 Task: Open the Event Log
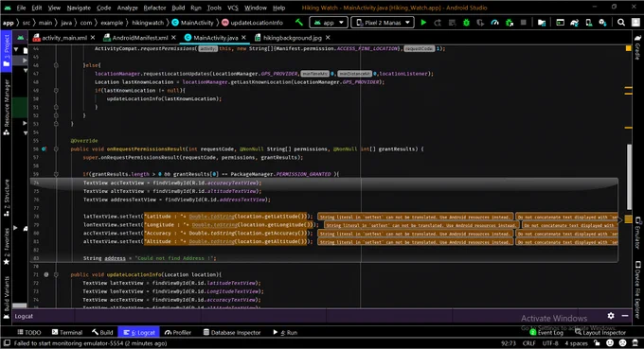546,332
